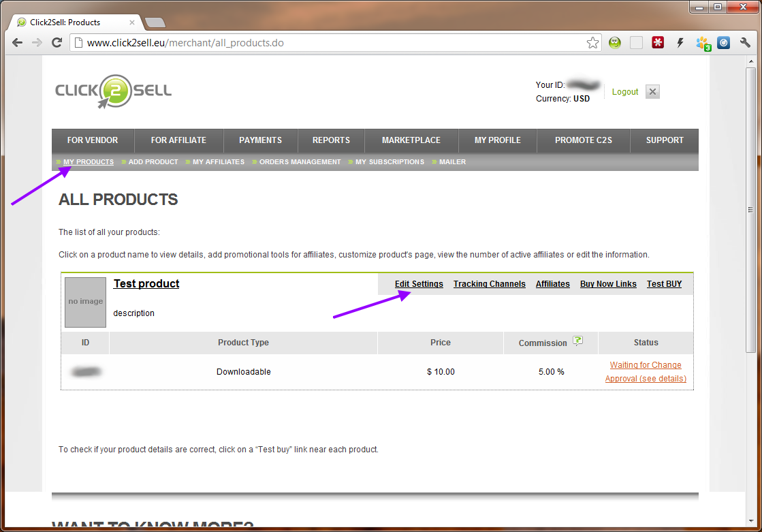The width and height of the screenshot is (762, 532).
Task: Open the paw extension with badge 3
Action: [703, 44]
